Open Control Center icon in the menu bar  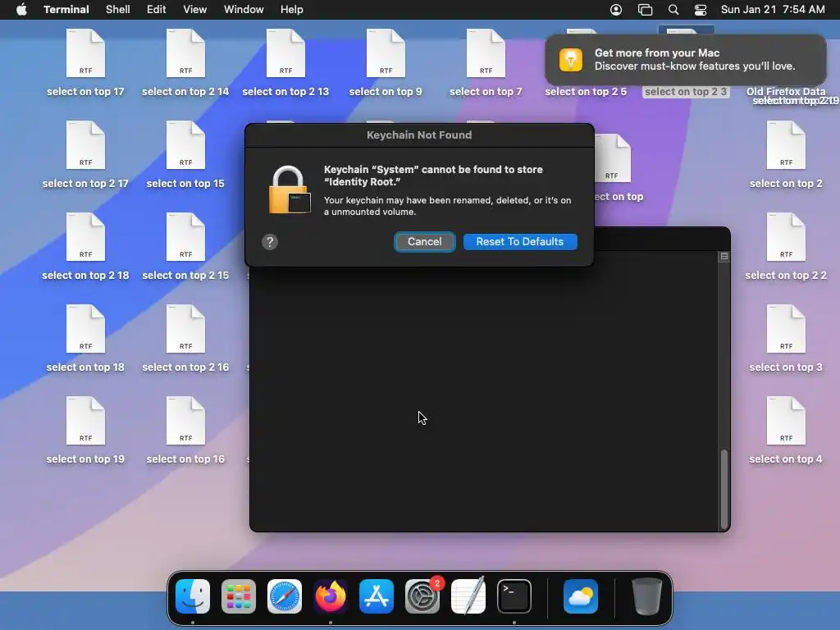click(x=701, y=10)
